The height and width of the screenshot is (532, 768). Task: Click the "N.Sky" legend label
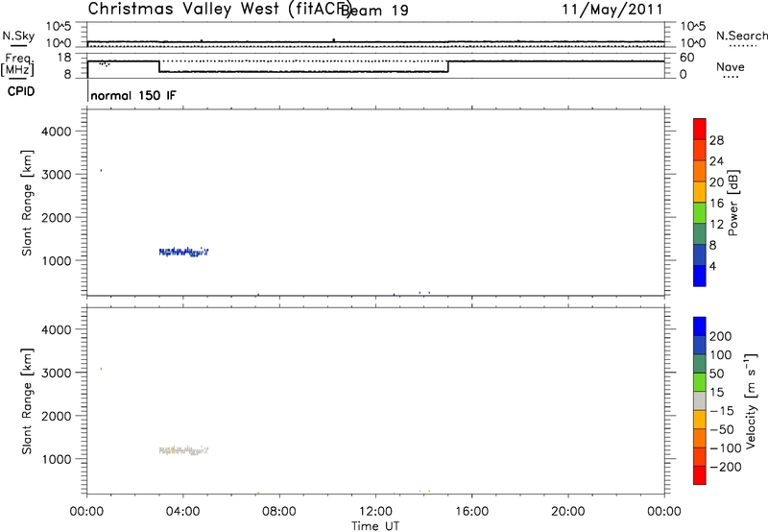18,36
